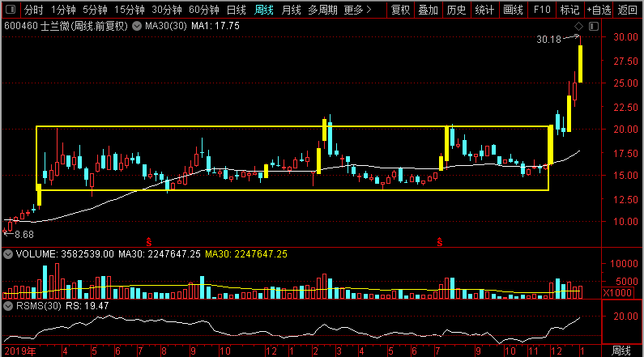
Task: Click the diamond icon above price axis
Action: click(578, 26)
